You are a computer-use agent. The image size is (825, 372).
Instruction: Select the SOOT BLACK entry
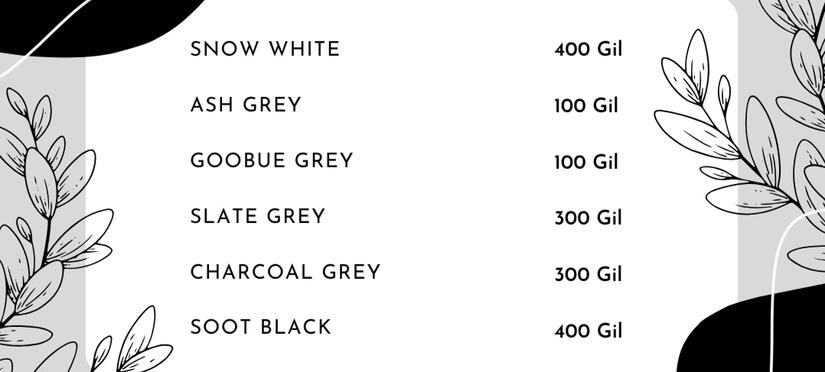click(260, 327)
